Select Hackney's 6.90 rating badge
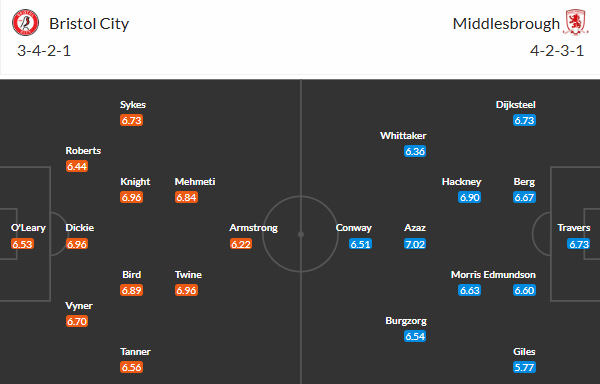 470,197
